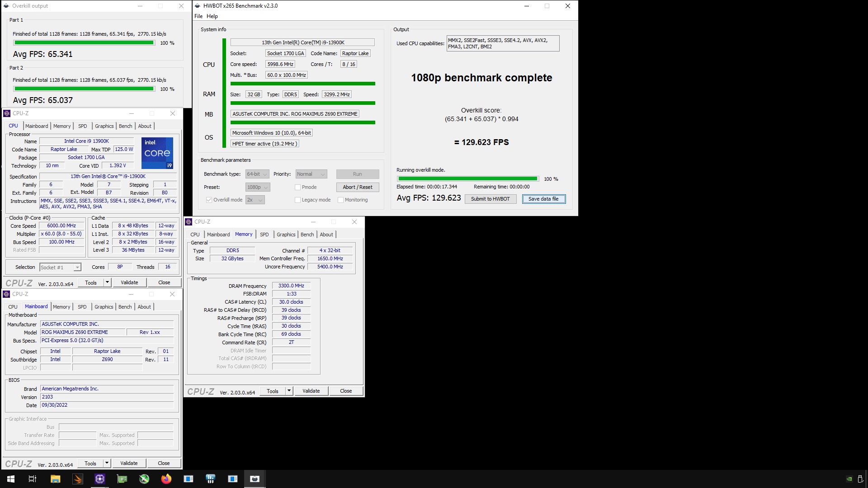
Task: Click Close in CPU-Z Mainboard window
Action: coord(164,463)
